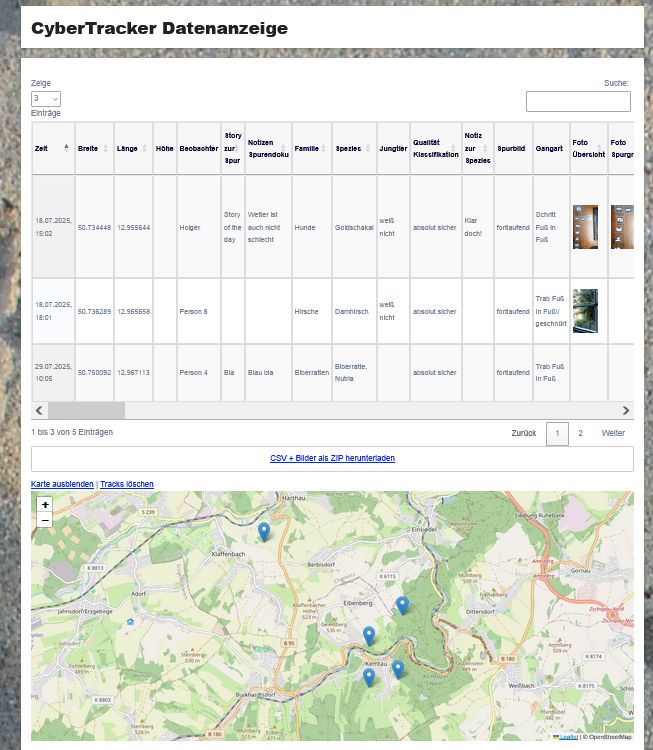Select page 1 in pagination
Viewport: 653px width, 750px height.
[557, 433]
